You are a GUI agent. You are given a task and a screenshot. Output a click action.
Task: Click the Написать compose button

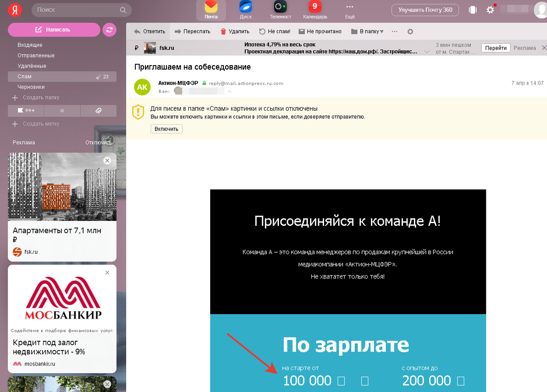pos(54,30)
